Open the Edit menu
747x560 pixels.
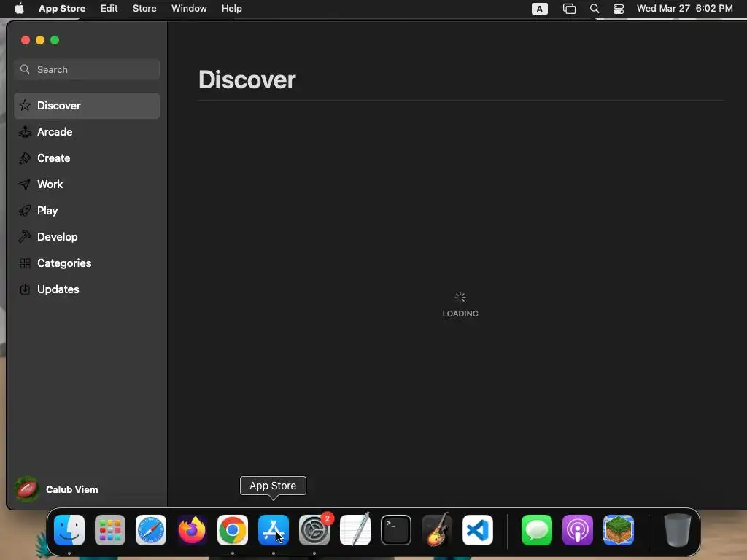[109, 9]
